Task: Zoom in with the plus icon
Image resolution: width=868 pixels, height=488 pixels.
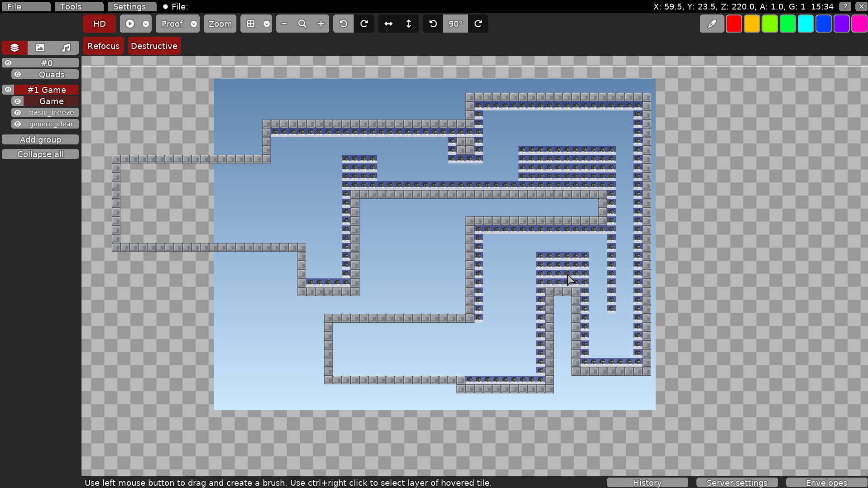Action: pyautogui.click(x=321, y=24)
